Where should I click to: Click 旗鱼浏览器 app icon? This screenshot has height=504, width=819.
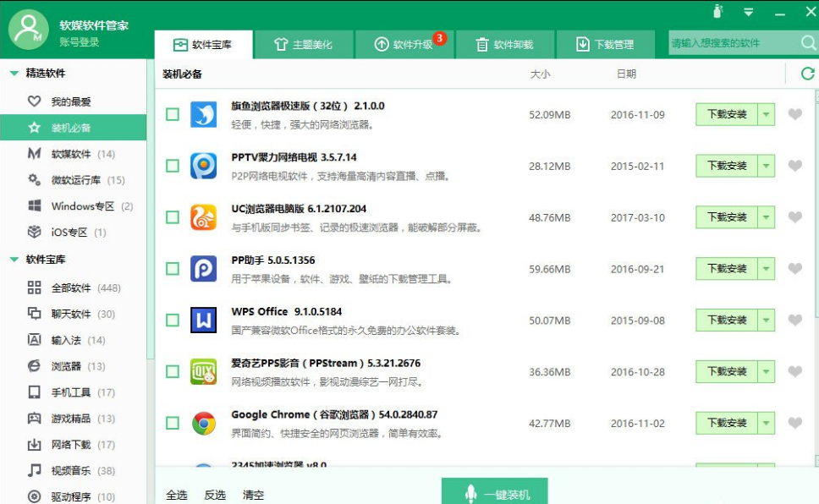(x=204, y=114)
